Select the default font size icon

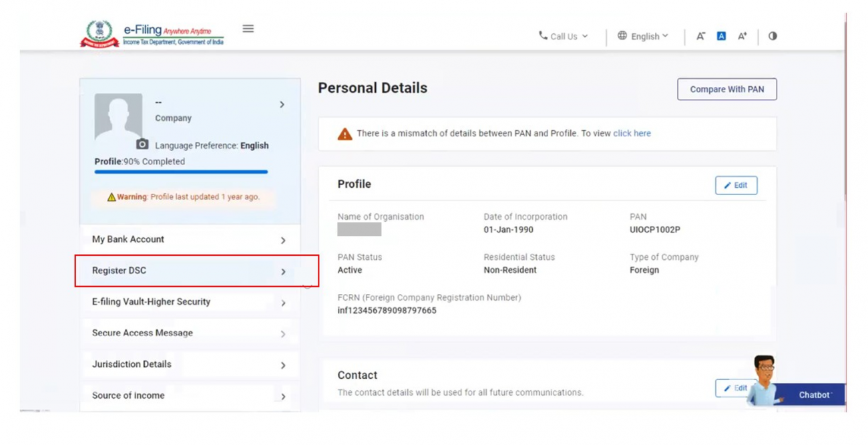point(721,36)
